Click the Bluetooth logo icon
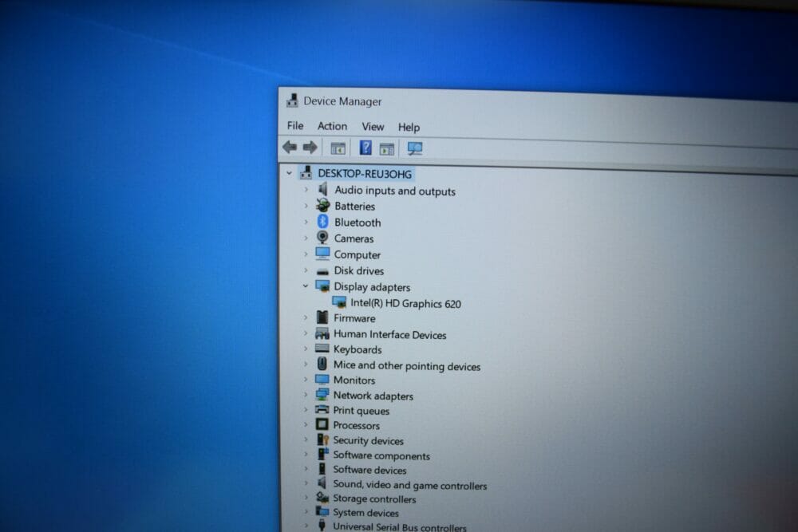 322,221
